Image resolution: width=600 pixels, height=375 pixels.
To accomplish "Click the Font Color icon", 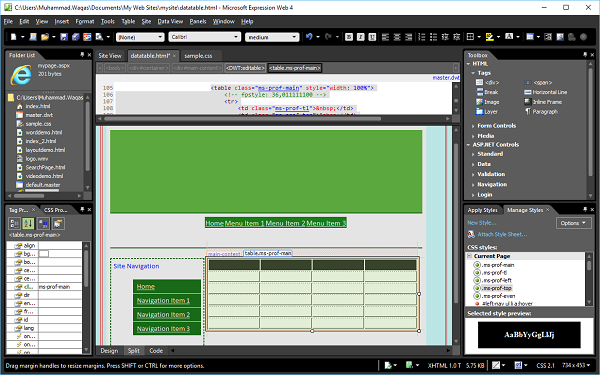I will [x=509, y=37].
